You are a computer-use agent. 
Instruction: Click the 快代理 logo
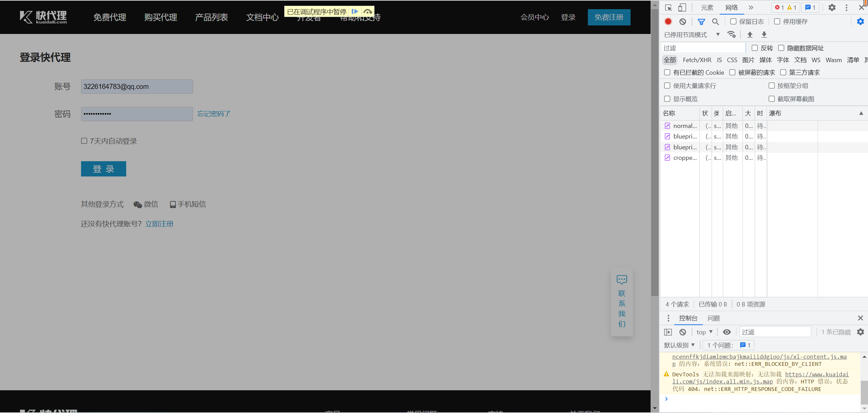[43, 17]
